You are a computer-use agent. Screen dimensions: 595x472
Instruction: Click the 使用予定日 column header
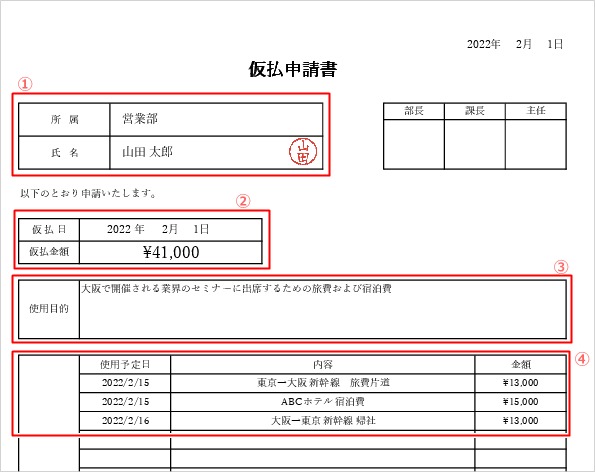pyautogui.click(x=125, y=365)
